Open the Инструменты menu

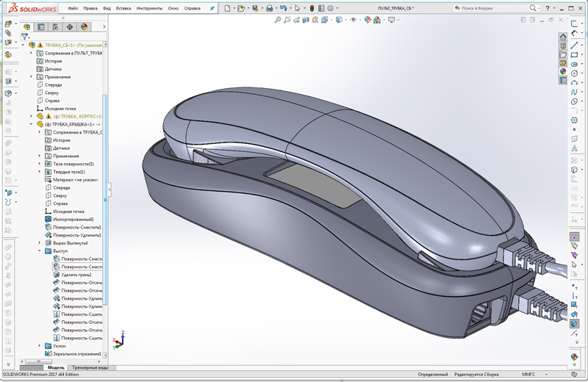click(149, 8)
